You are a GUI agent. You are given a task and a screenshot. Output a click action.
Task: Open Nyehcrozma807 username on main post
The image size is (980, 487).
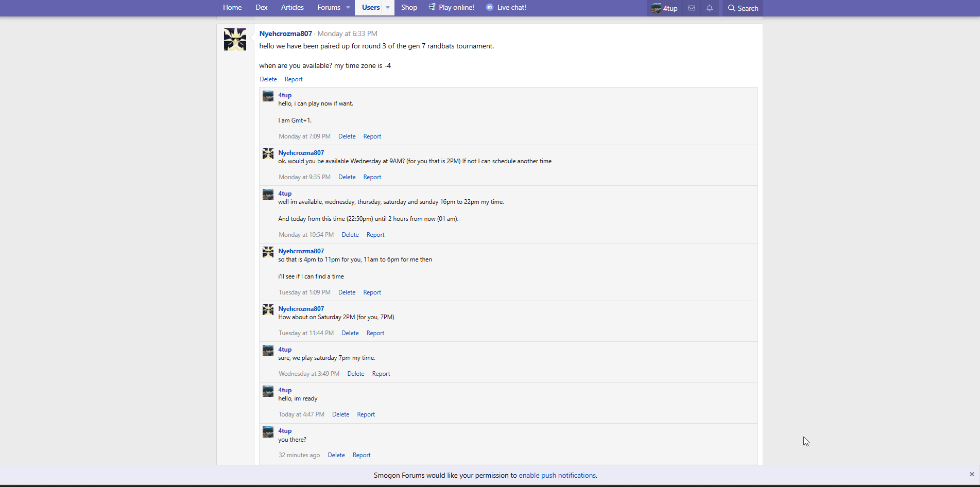pyautogui.click(x=285, y=33)
